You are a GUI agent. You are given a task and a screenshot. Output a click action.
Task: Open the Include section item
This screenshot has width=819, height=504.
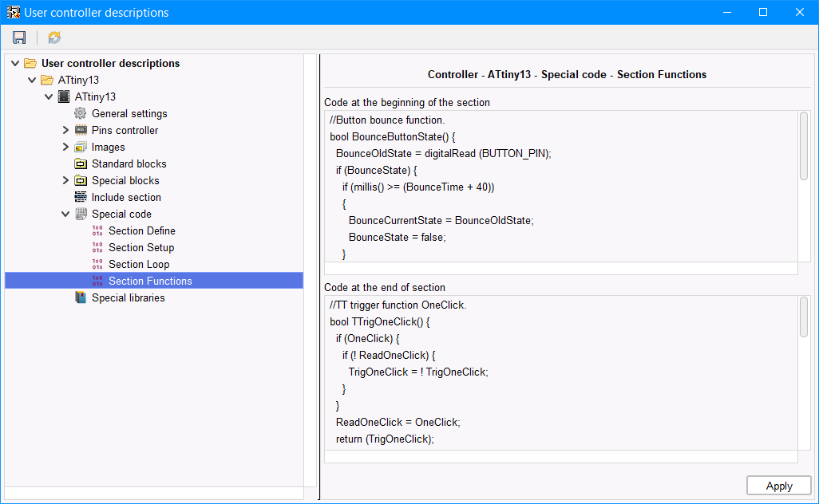coord(126,197)
